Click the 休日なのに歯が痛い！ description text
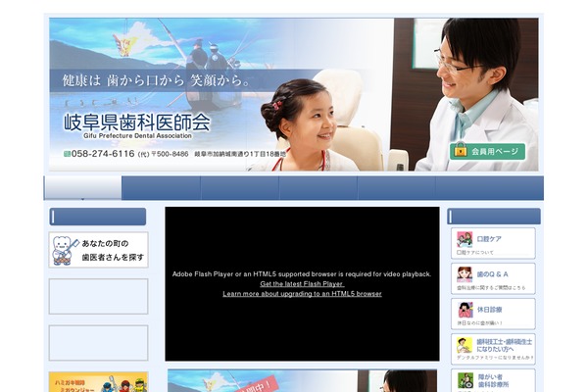Screen dimensions: 588x392 point(479,323)
